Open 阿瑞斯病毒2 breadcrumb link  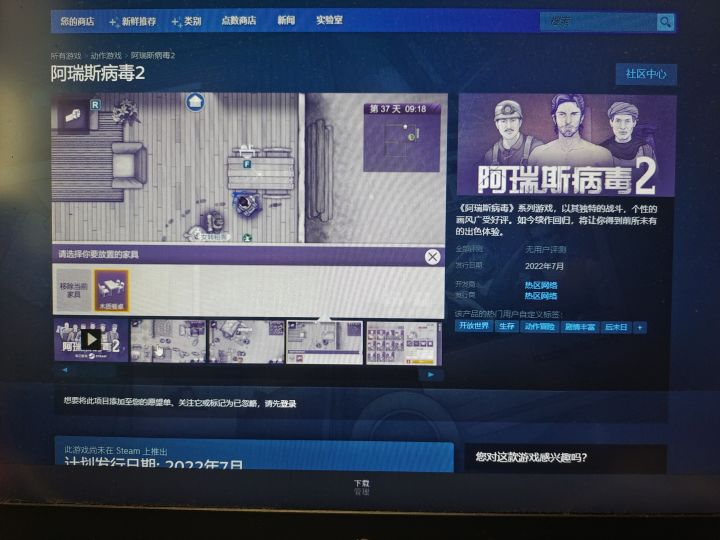point(153,56)
